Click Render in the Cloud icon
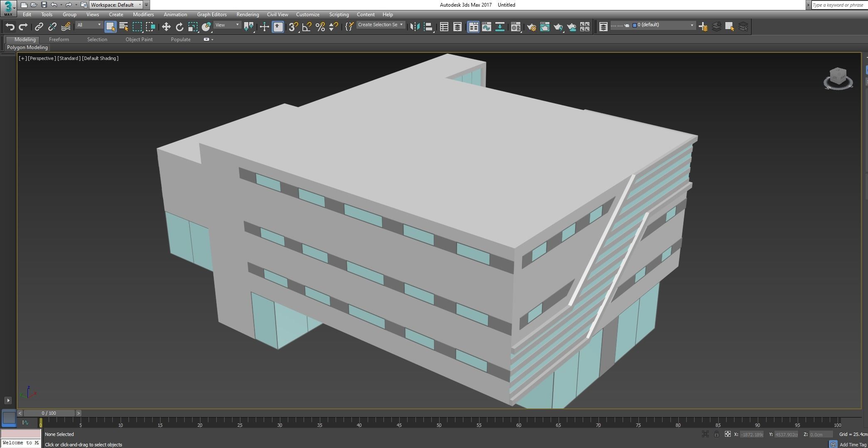This screenshot has height=448, width=868. tap(572, 27)
